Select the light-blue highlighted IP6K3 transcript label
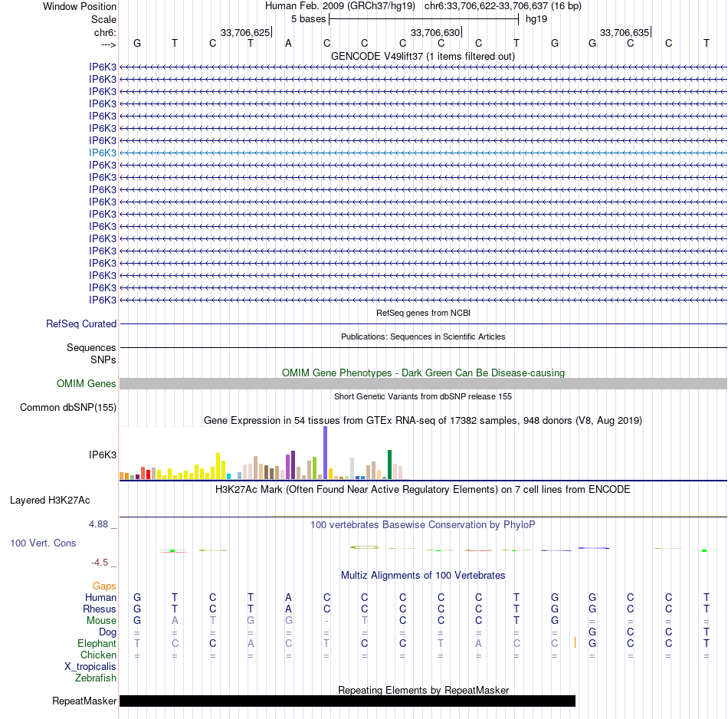Viewport: 728px width, 719px height. pos(103,153)
